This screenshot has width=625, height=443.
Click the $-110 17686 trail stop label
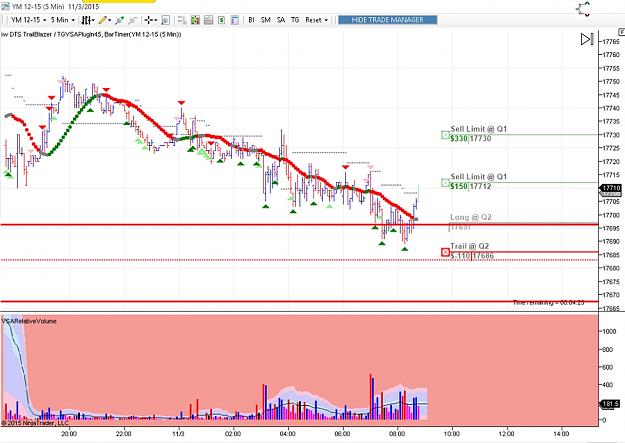tap(472, 256)
